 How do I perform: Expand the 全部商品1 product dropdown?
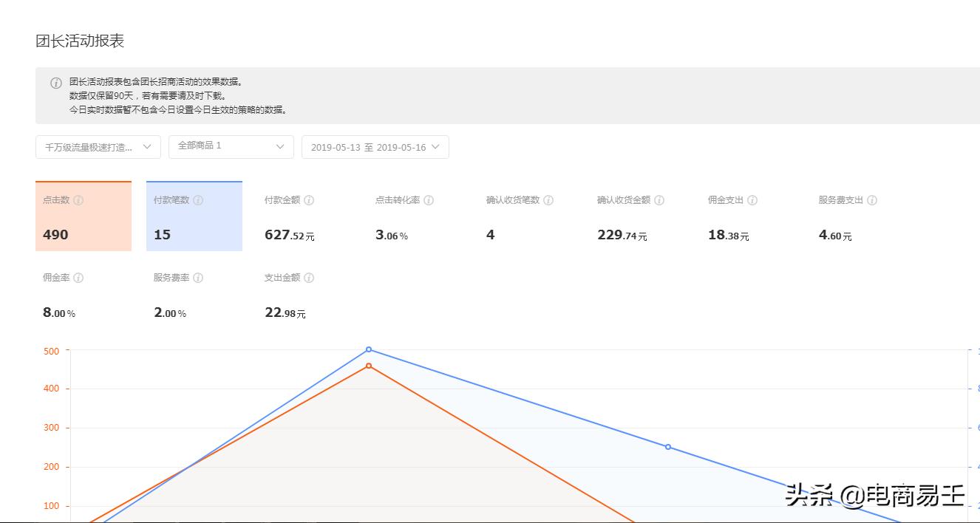pos(231,147)
